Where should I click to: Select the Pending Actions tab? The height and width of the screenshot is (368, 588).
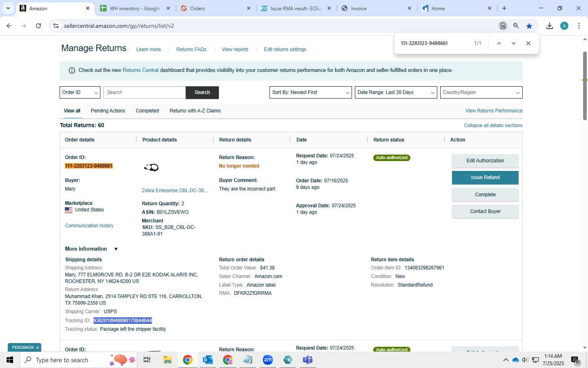pos(108,111)
